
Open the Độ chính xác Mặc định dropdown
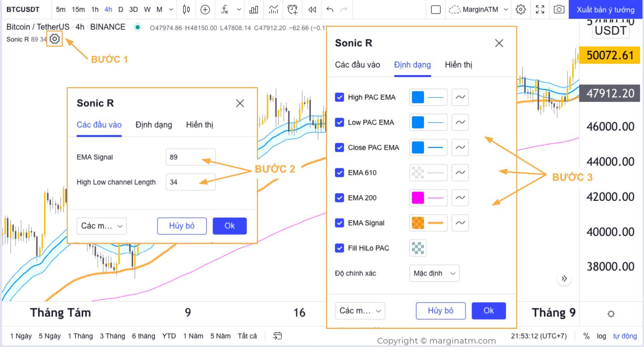tap(434, 273)
